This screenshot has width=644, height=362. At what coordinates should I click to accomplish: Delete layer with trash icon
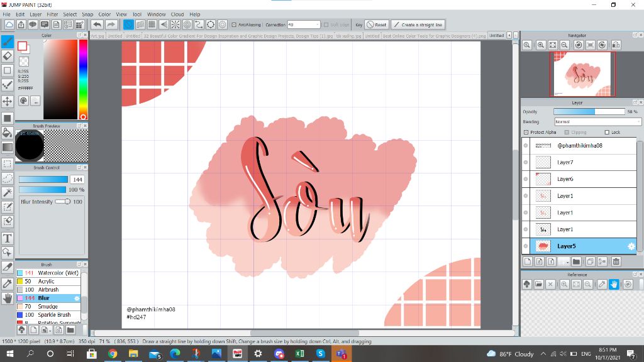coord(616,261)
